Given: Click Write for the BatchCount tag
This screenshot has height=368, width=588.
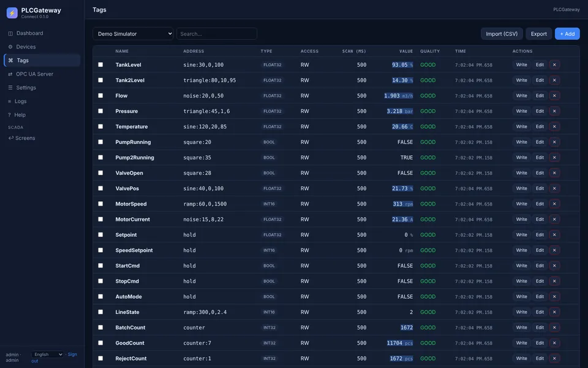Looking at the screenshot, I should click(521, 328).
